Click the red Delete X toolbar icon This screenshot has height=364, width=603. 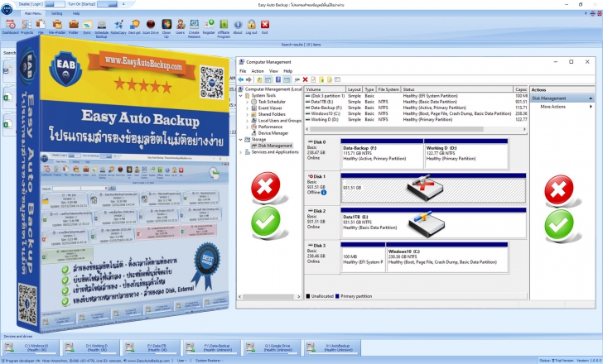pyautogui.click(x=305, y=79)
